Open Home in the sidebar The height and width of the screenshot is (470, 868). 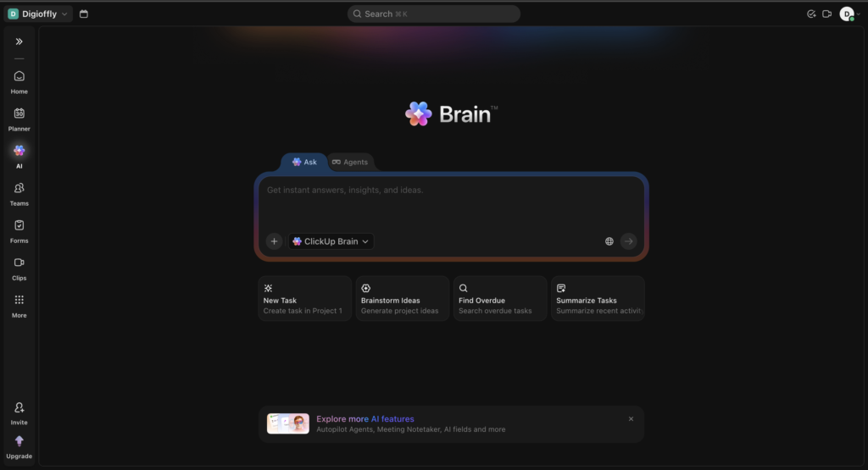tap(19, 82)
